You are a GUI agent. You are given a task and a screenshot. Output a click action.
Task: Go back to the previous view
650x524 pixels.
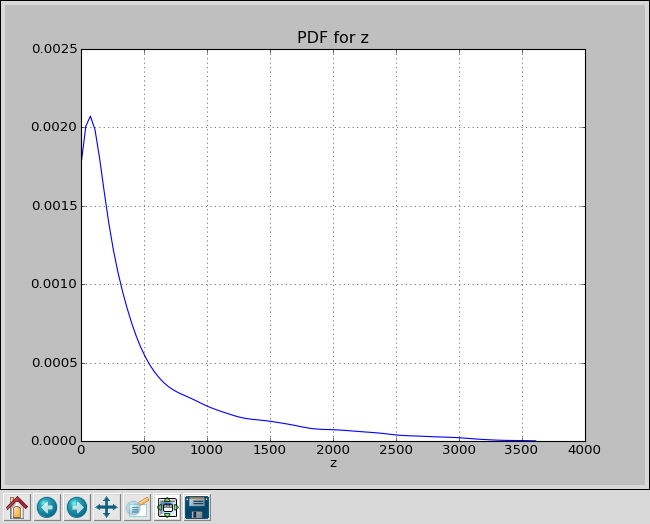[47, 507]
